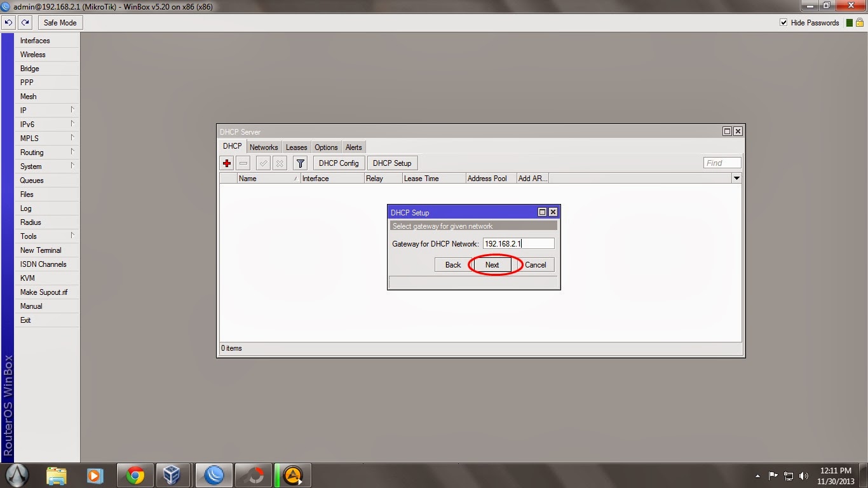
Task: Click the Disable cross icon
Action: click(280, 163)
